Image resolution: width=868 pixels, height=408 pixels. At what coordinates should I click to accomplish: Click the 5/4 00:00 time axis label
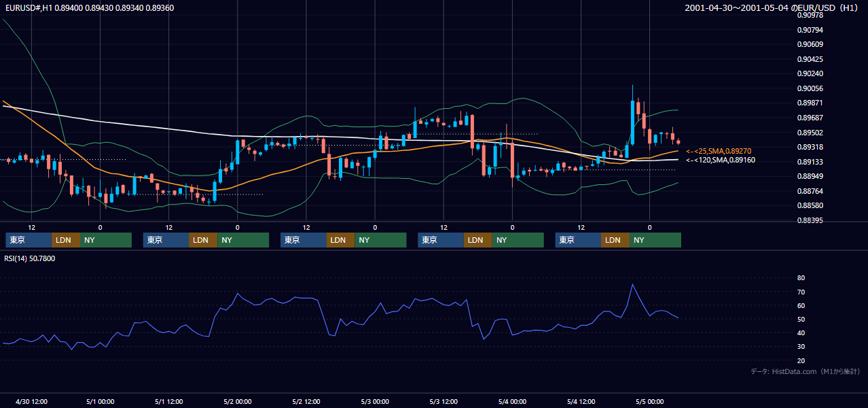(512, 401)
